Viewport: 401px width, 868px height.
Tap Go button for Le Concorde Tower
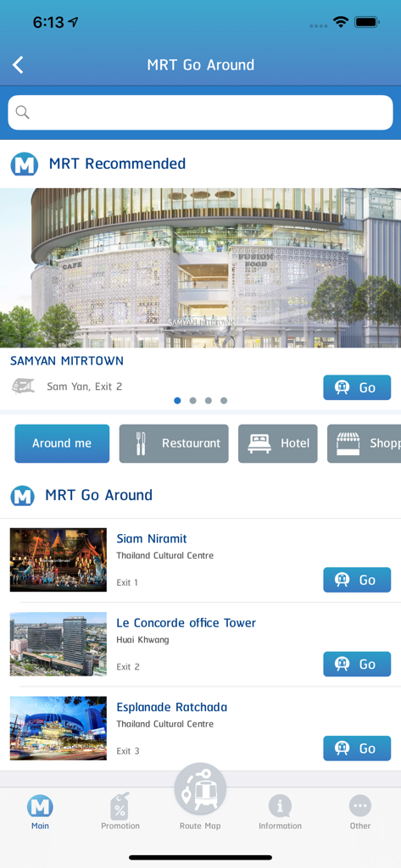(357, 665)
